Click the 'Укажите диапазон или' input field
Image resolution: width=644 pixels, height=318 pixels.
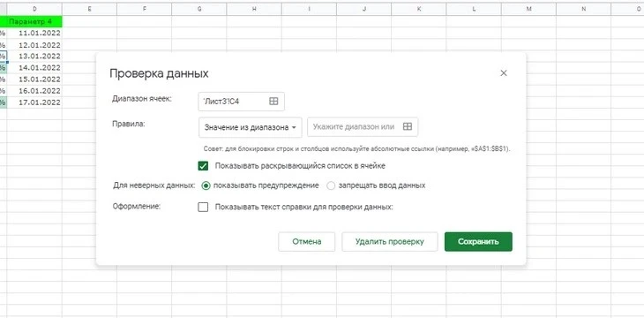click(363, 126)
